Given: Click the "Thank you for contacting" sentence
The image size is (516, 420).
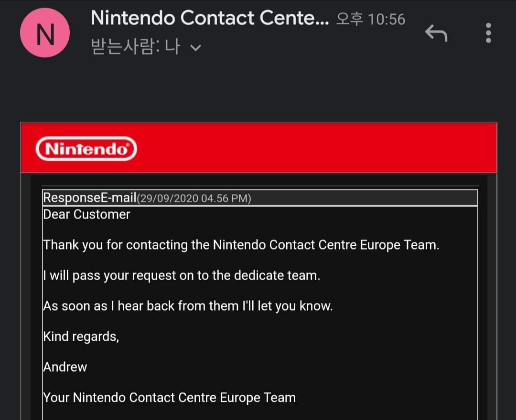Looking at the screenshot, I should [x=241, y=245].
